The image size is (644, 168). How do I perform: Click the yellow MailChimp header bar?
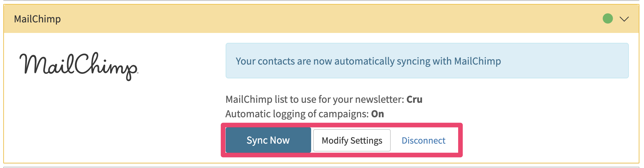[321, 19]
